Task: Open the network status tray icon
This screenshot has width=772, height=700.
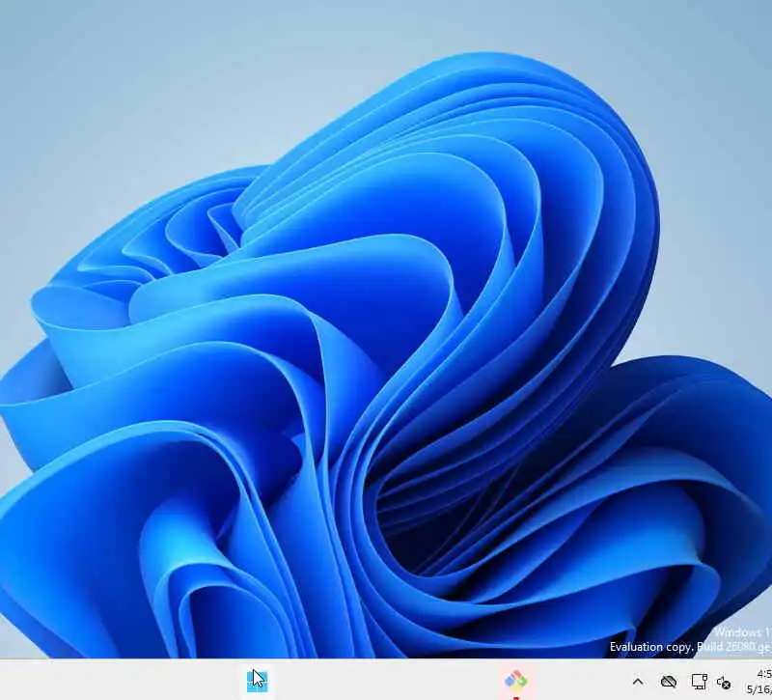Action: tap(699, 682)
